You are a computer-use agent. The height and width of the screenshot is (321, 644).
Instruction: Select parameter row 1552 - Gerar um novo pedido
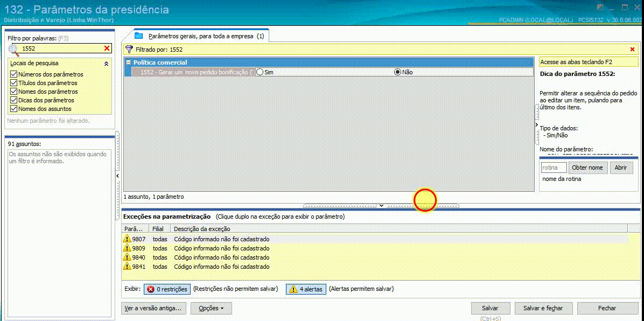[x=193, y=72]
